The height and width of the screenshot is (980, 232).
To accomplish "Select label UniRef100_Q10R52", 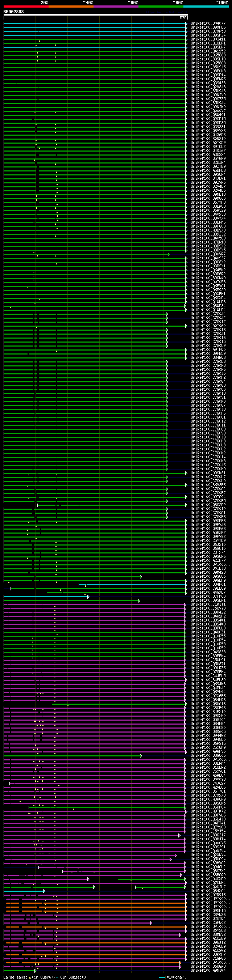I will click(208, 648).
